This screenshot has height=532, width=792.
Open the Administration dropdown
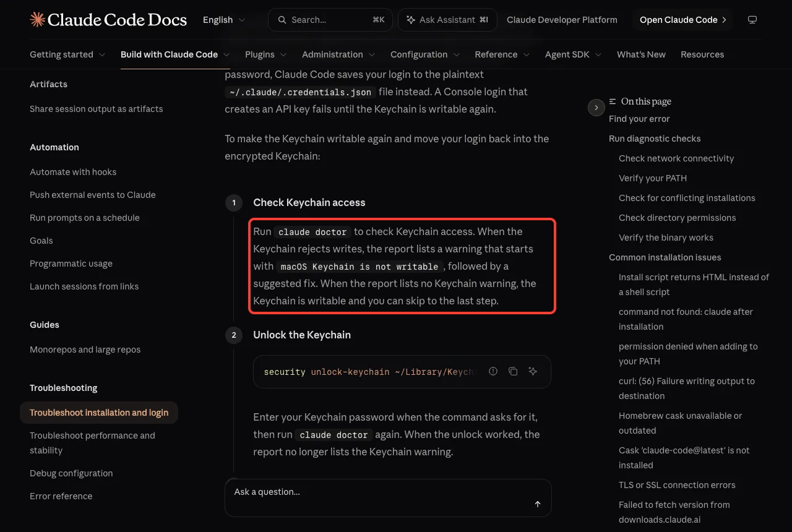pos(338,54)
